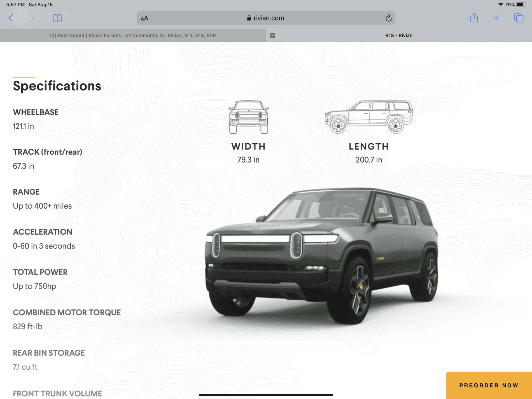Viewport: 532px width, 399px height.
Task: Click Up to 750hp text
Action: pyautogui.click(x=35, y=286)
